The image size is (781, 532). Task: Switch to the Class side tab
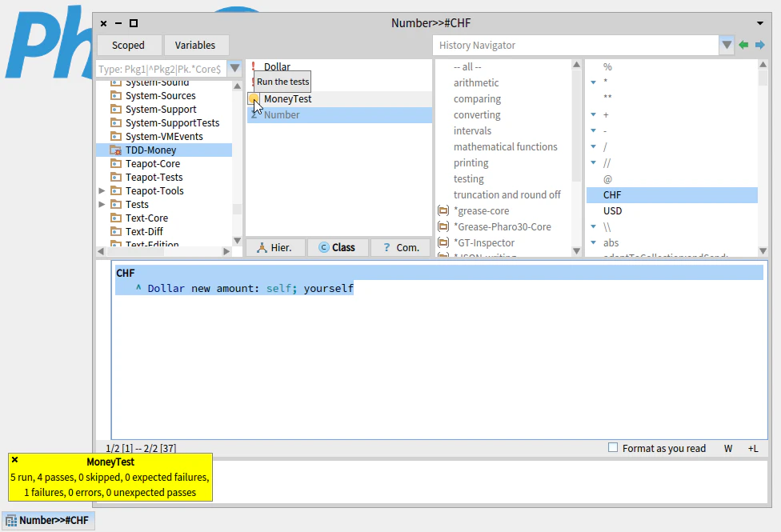coord(338,247)
